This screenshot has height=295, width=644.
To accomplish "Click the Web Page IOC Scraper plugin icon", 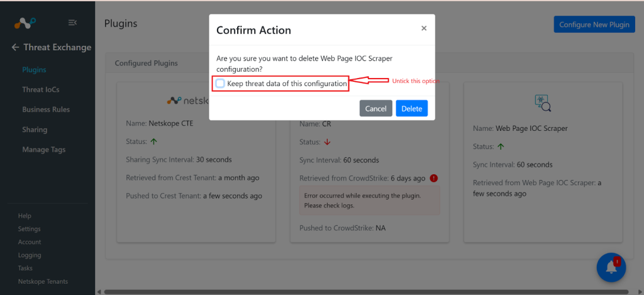I will tap(543, 103).
